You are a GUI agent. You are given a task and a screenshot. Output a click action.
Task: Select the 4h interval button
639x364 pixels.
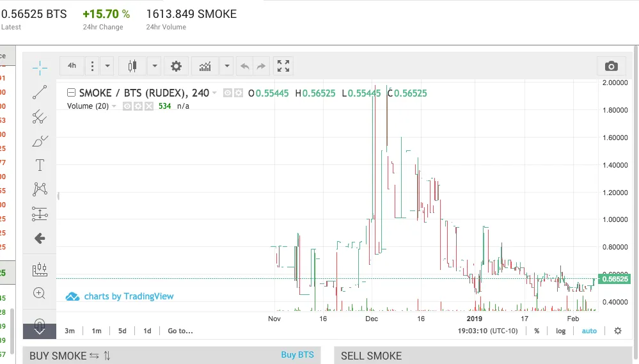pos(72,66)
